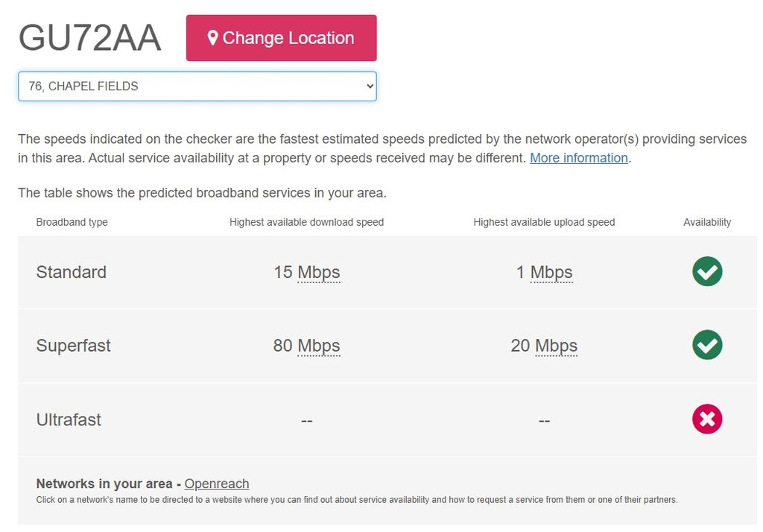Click the Availability column header
The width and height of the screenshot is (763, 532).
click(x=707, y=222)
